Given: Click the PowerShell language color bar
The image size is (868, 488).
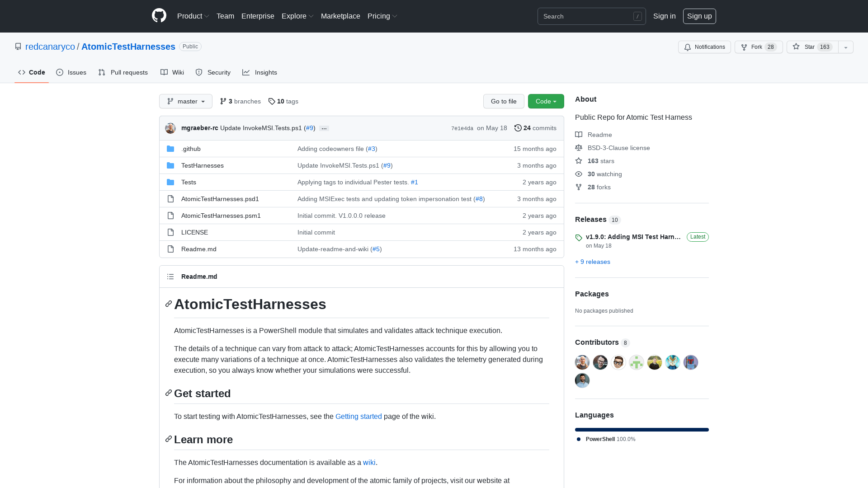Looking at the screenshot, I should [642, 429].
